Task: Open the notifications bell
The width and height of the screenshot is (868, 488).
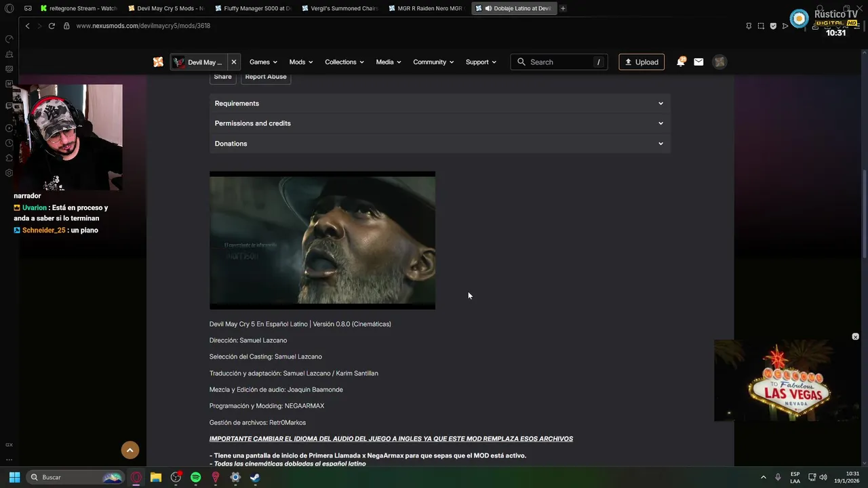Action: pyautogui.click(x=681, y=62)
